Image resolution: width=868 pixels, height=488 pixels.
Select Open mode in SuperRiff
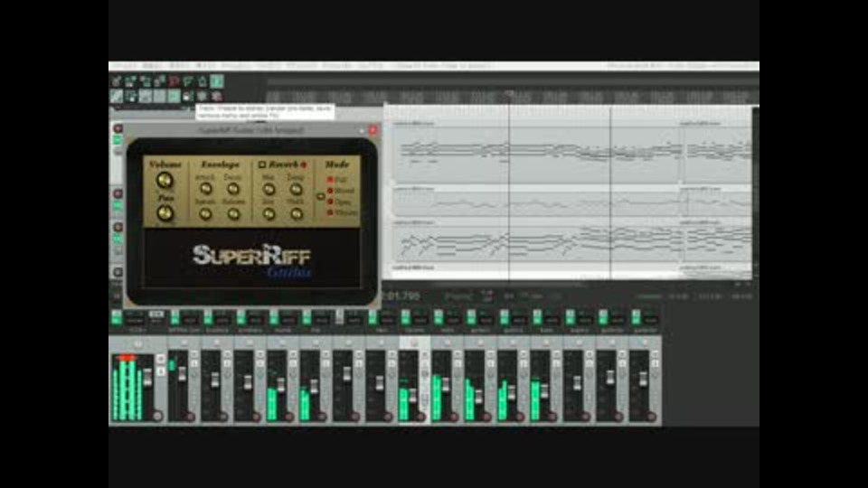click(x=330, y=202)
